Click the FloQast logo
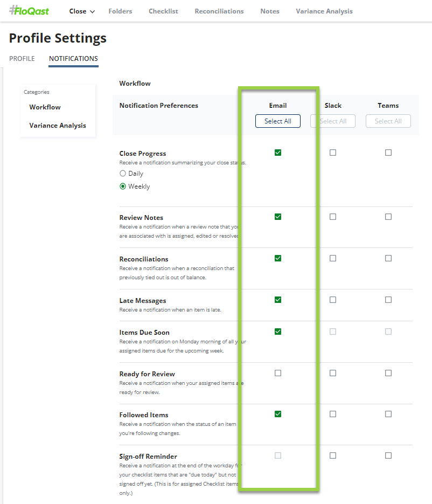This screenshot has width=432, height=504. [x=29, y=11]
